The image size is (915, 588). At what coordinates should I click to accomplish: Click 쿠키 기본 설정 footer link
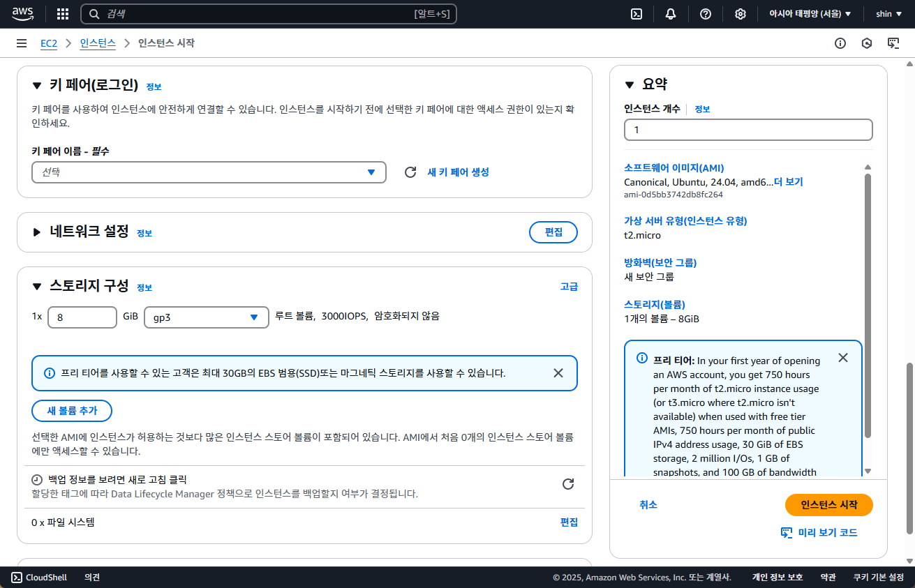(879, 578)
